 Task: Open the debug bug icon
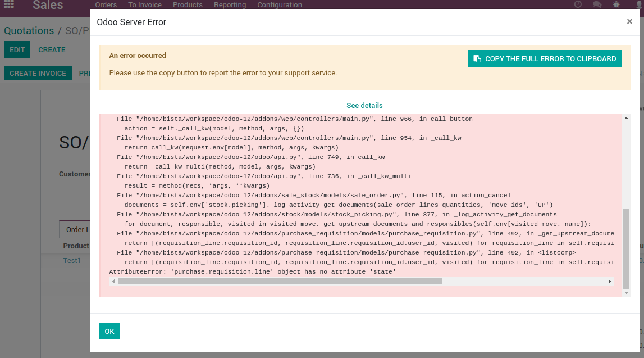(616, 4)
